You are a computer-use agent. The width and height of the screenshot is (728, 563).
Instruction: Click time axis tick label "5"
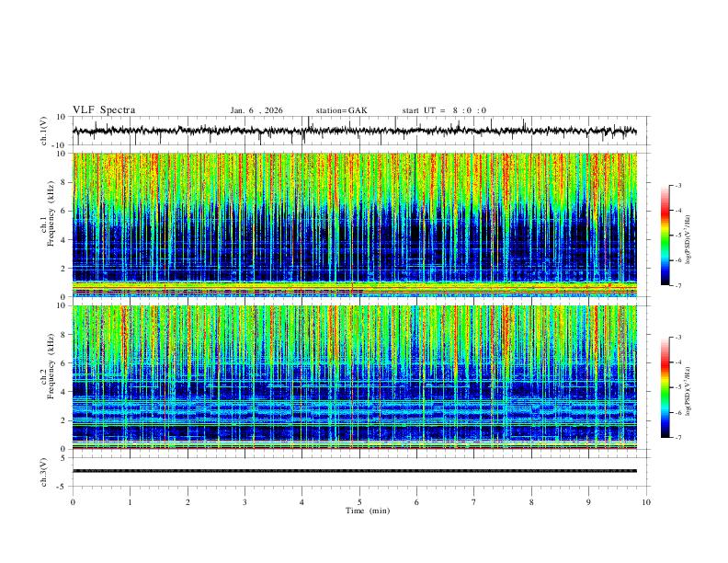(359, 502)
